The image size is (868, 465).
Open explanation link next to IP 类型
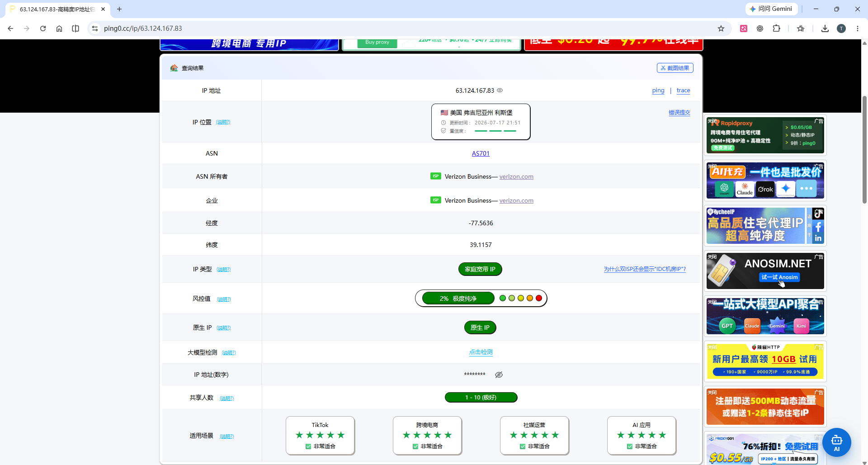223,270
